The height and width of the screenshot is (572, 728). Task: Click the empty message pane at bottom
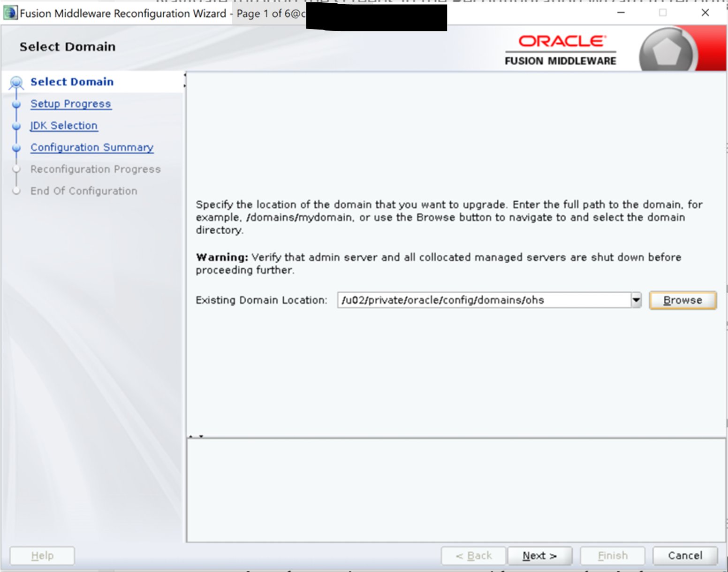455,490
